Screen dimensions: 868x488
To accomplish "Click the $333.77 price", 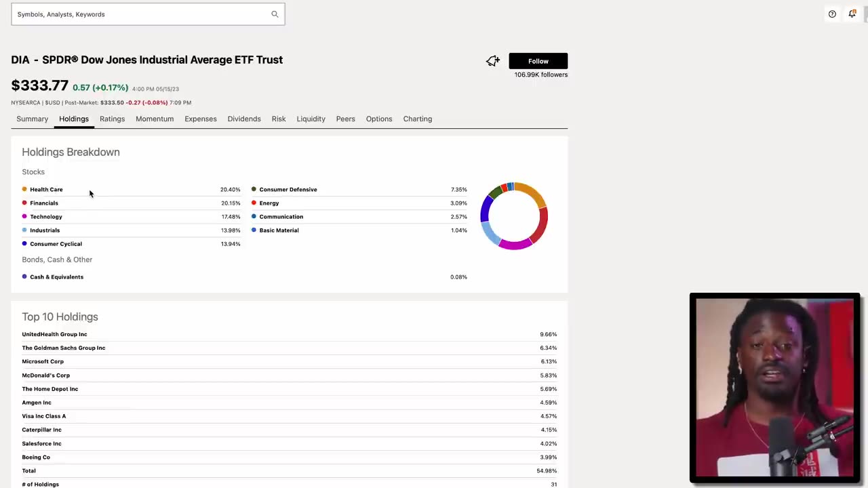I will tap(39, 85).
